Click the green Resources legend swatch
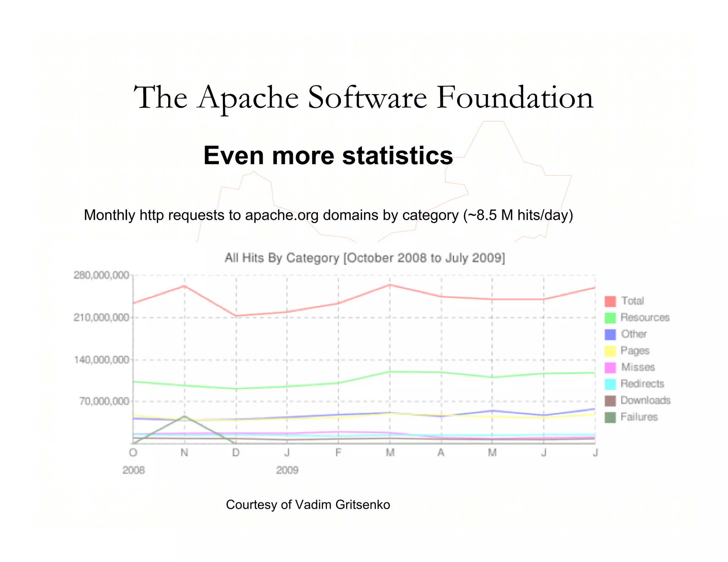This screenshot has width=728, height=562. [610, 318]
